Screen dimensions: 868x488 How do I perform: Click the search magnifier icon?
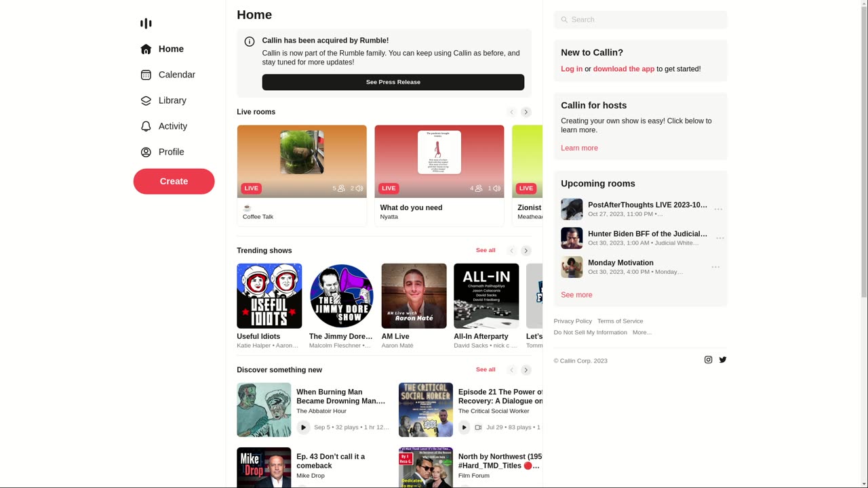(564, 20)
